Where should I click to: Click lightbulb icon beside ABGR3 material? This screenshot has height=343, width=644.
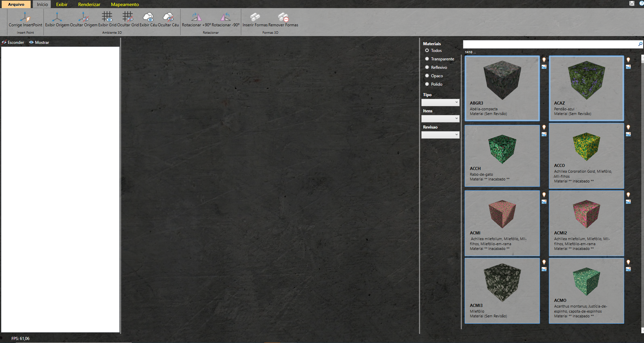click(544, 60)
